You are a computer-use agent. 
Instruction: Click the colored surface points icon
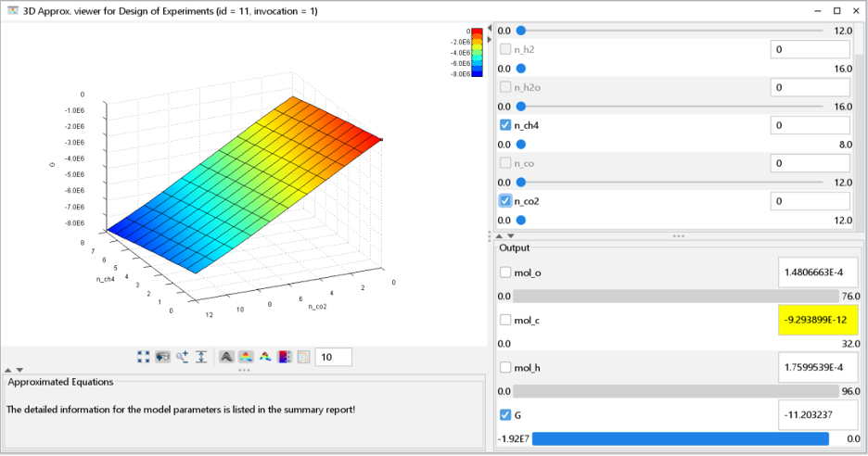click(265, 357)
